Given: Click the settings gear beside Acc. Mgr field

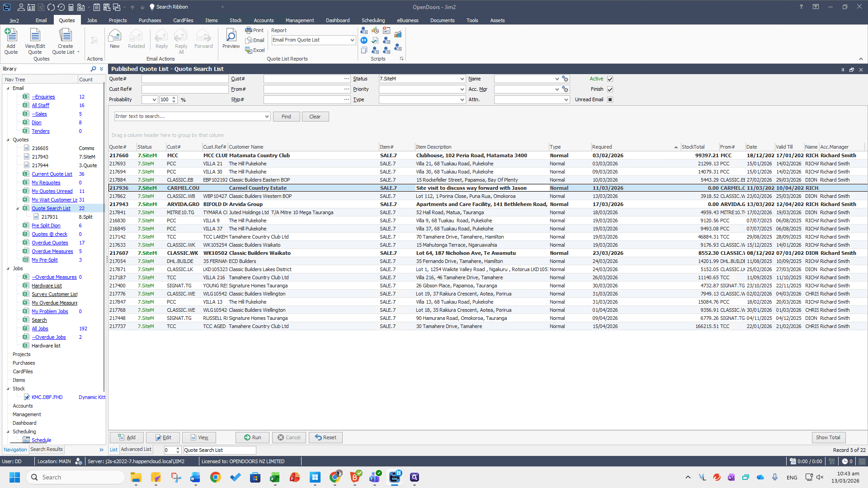Looking at the screenshot, I should pyautogui.click(x=565, y=89).
